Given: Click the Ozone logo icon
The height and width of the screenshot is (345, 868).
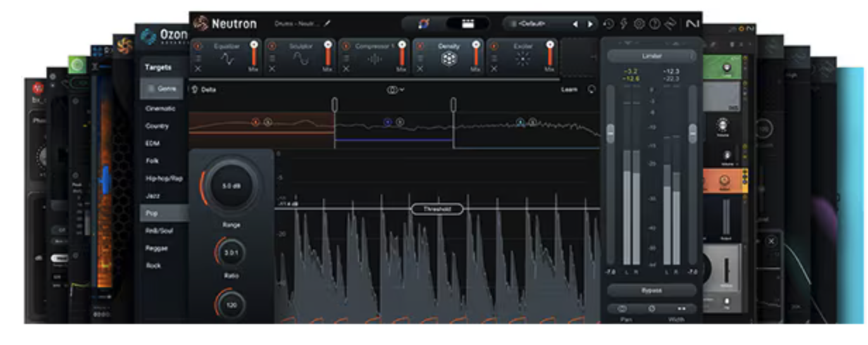Looking at the screenshot, I should (x=149, y=36).
